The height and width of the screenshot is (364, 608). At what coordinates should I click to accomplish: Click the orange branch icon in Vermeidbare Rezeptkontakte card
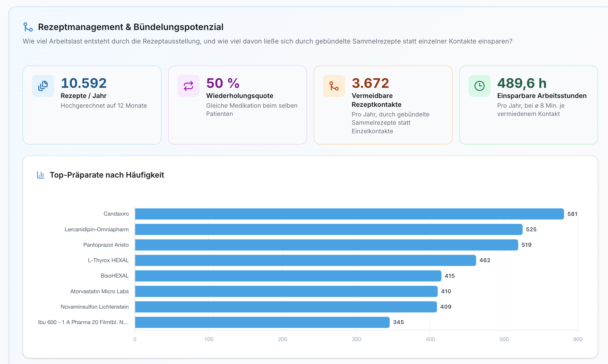334,86
